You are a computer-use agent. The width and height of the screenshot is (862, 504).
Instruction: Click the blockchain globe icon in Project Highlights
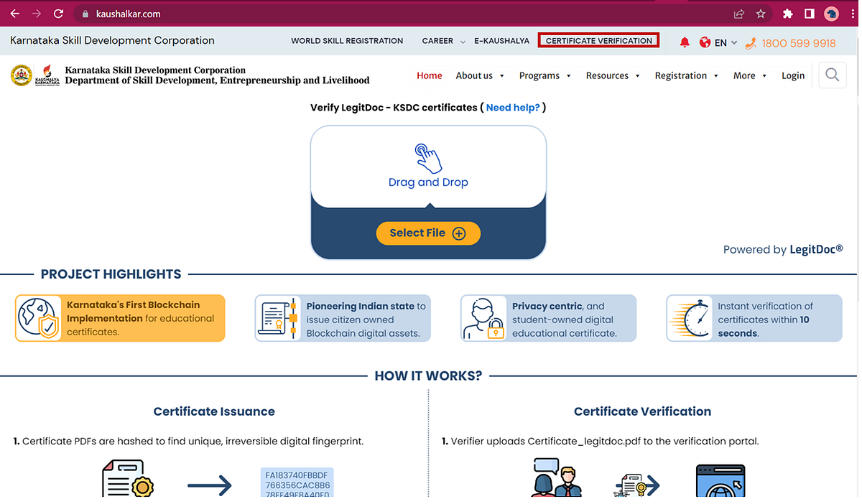coord(34,317)
